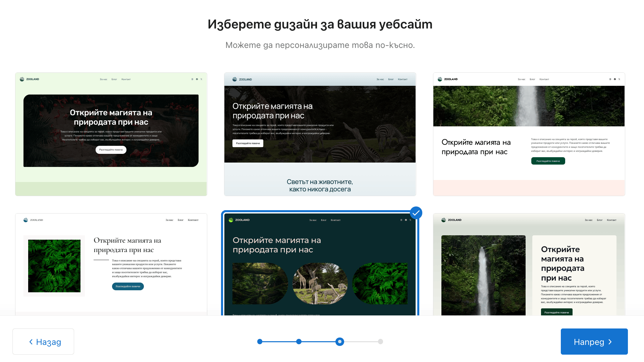This screenshot has width=644, height=362.
Task: Click left chevron icon in Назад button
Action: click(31, 342)
